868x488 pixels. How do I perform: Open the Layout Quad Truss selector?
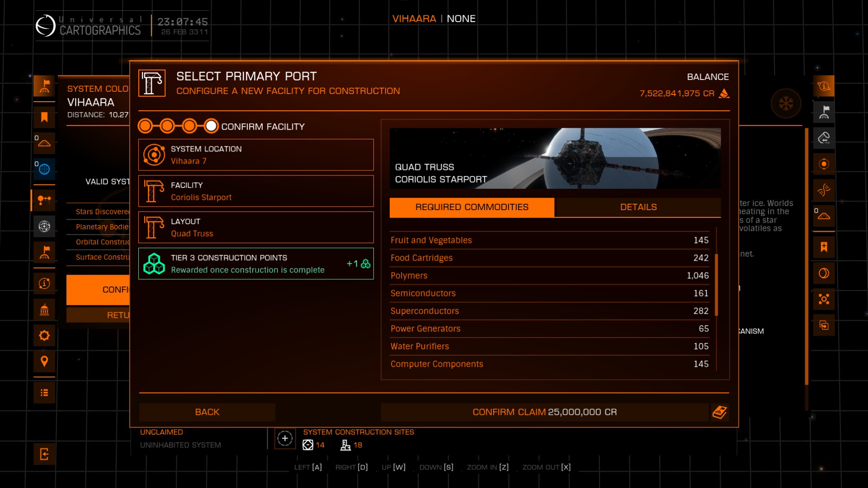tap(256, 227)
